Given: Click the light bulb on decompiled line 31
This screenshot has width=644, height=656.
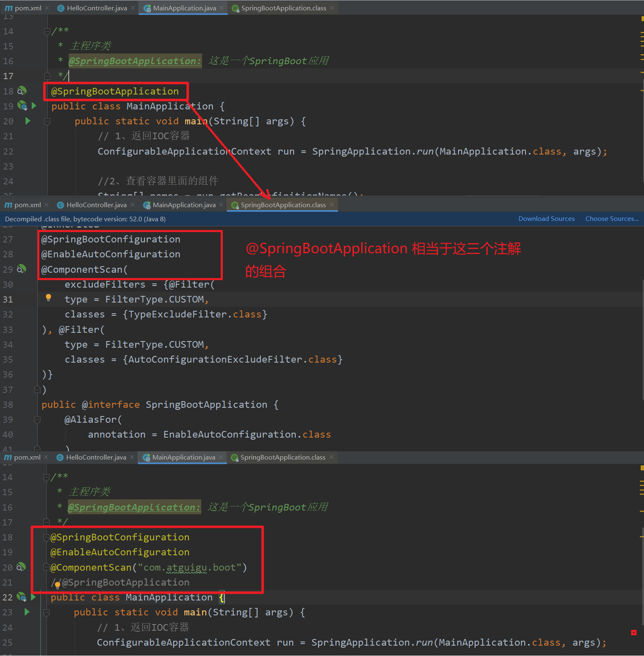Looking at the screenshot, I should [x=48, y=298].
